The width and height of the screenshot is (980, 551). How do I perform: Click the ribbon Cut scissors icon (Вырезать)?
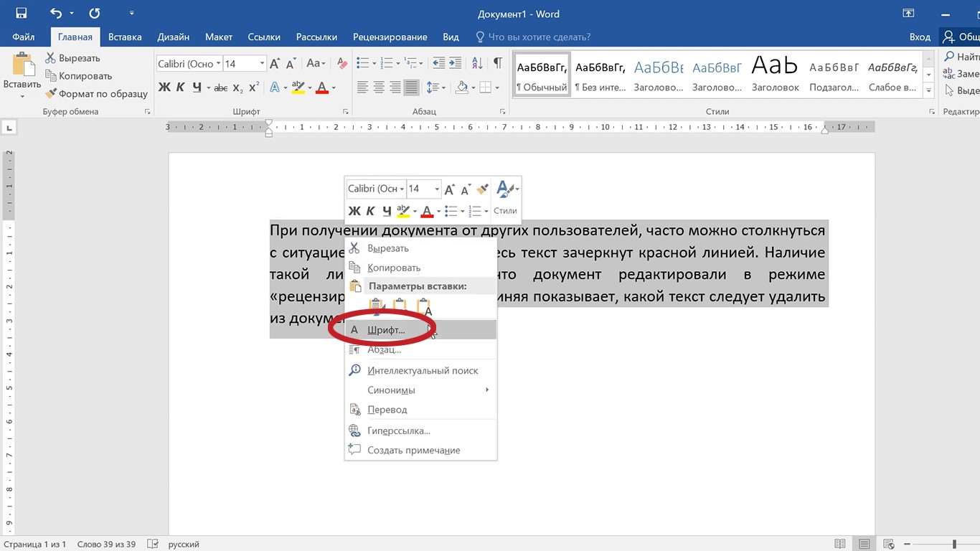tap(51, 58)
